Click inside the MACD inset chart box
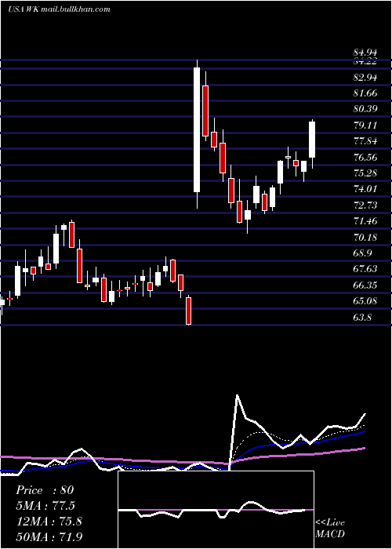This screenshot has width=392, height=549. click(216, 509)
